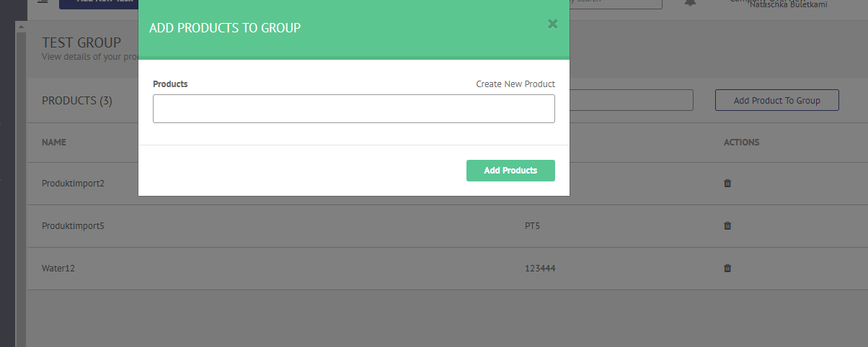The height and width of the screenshot is (347, 868).
Task: Click the PT5 product code cell
Action: pyautogui.click(x=532, y=226)
